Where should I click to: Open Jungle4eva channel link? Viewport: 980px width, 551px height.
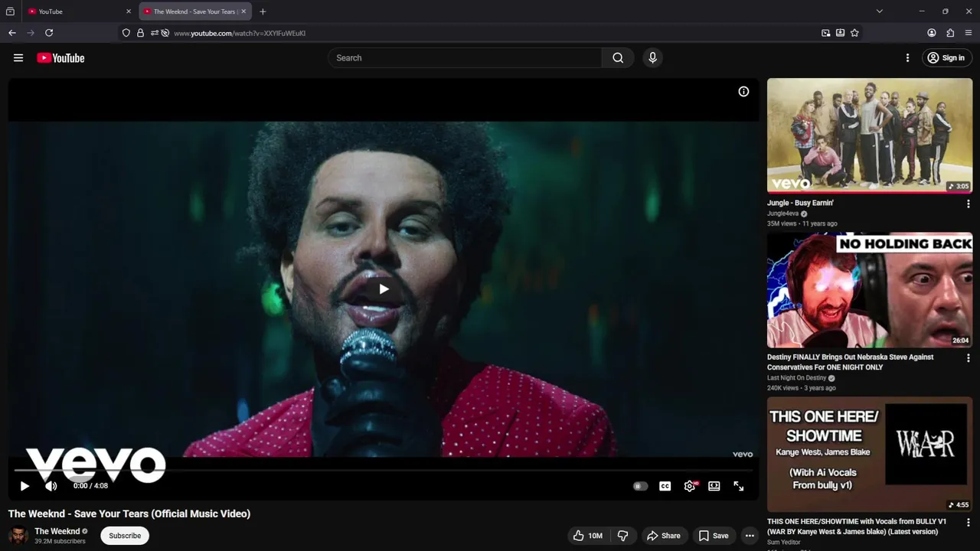pyautogui.click(x=782, y=214)
